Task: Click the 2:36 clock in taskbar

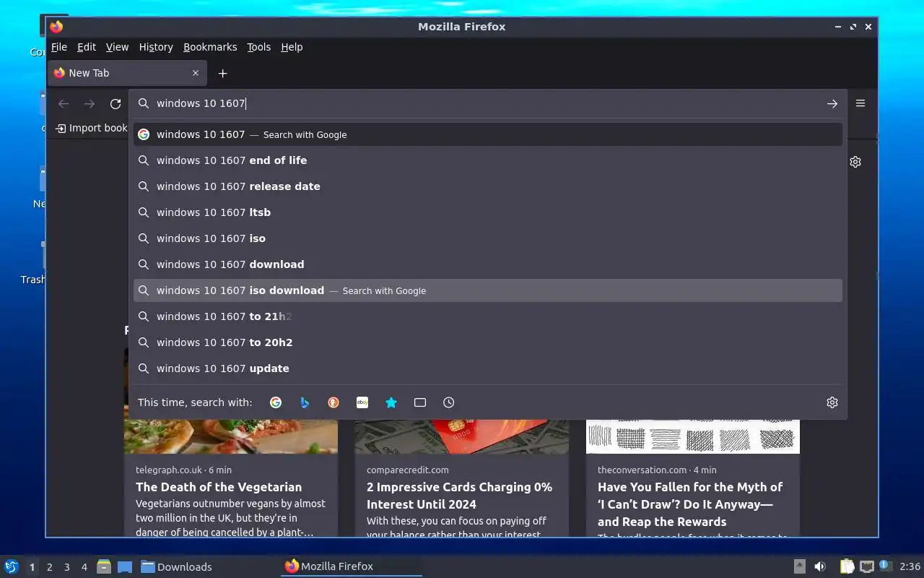Action: (910, 566)
